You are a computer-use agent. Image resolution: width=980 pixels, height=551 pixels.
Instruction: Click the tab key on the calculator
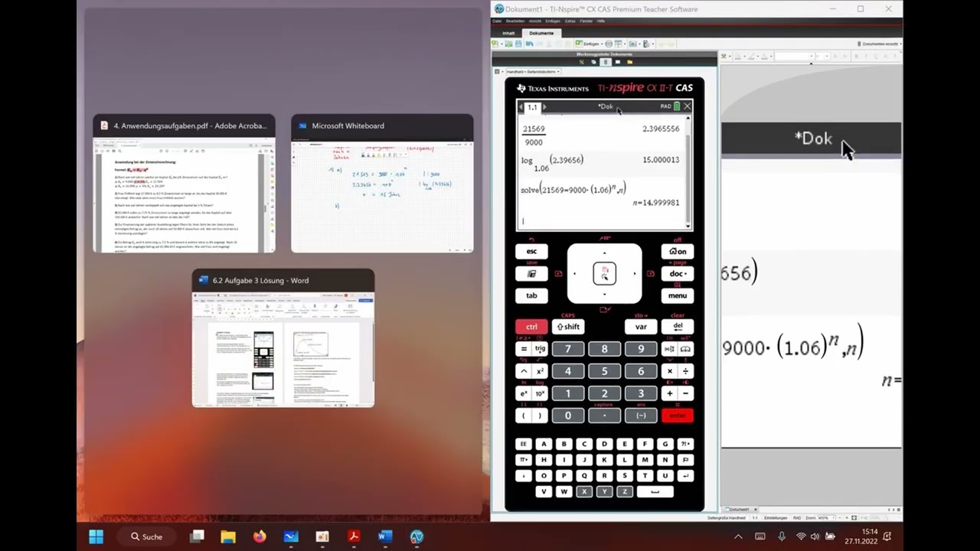(x=531, y=295)
